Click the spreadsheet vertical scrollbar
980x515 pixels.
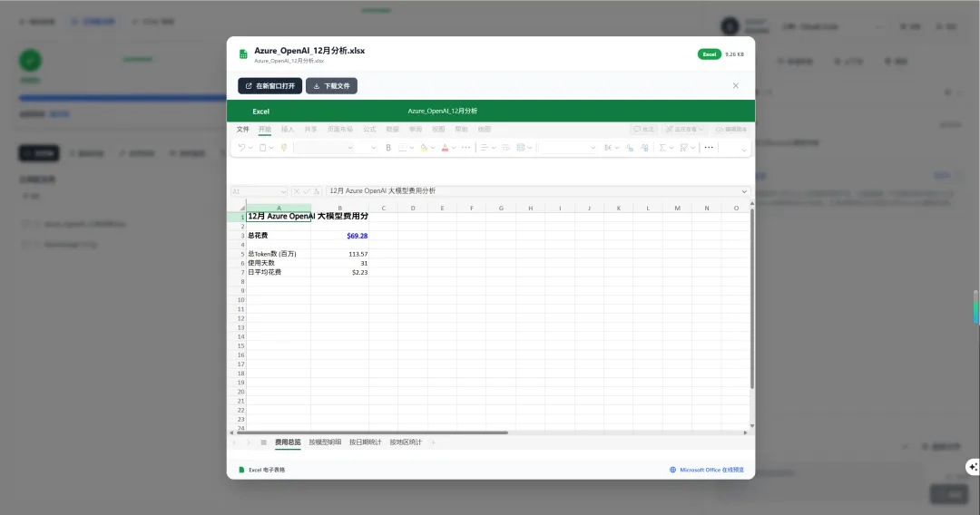coord(752,296)
